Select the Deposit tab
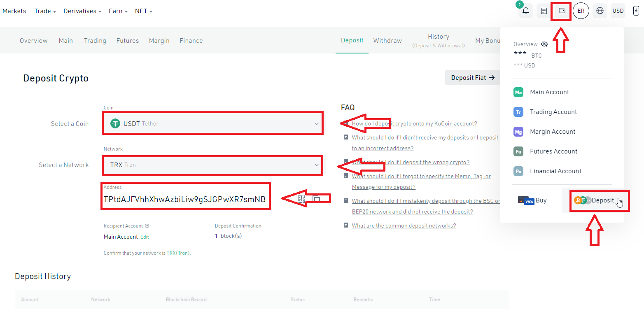Image resolution: width=644 pixels, height=330 pixels. (352, 40)
